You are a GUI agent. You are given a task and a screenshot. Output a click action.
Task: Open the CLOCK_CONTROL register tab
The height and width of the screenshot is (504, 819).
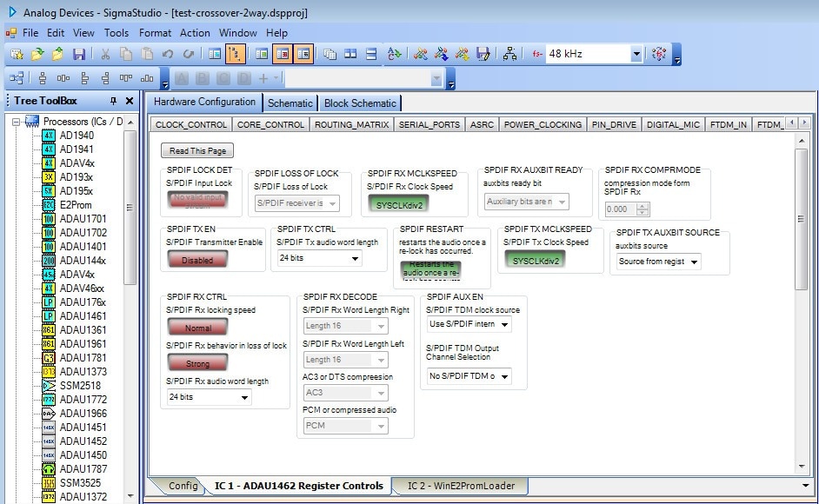click(x=191, y=124)
